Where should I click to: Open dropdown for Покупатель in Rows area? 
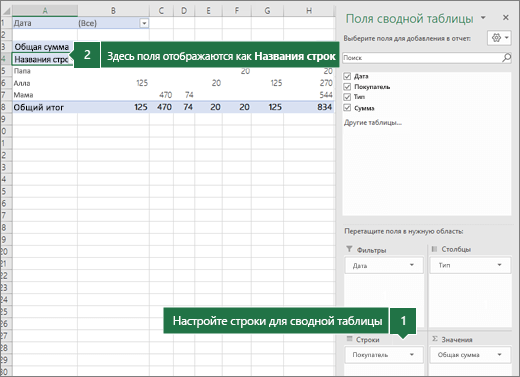[412, 355]
